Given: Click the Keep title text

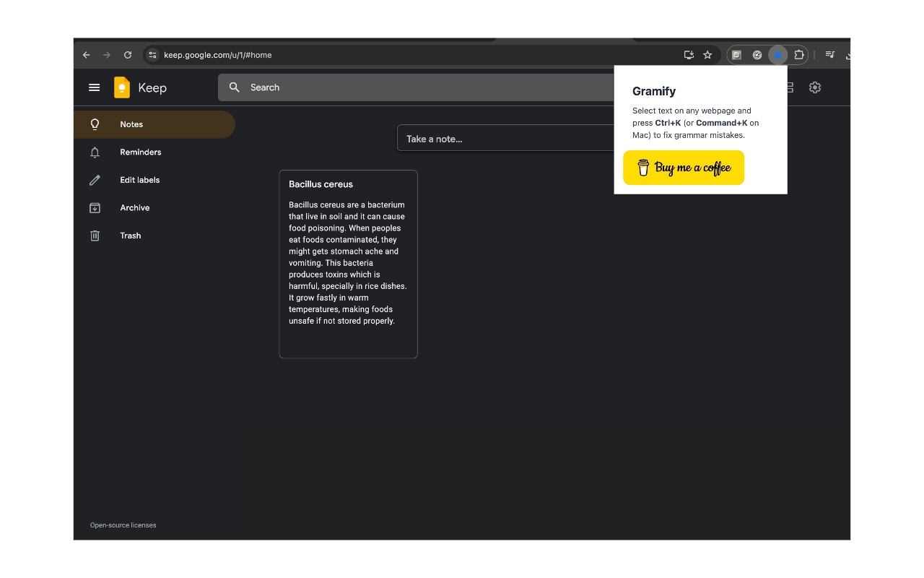Looking at the screenshot, I should (x=152, y=87).
